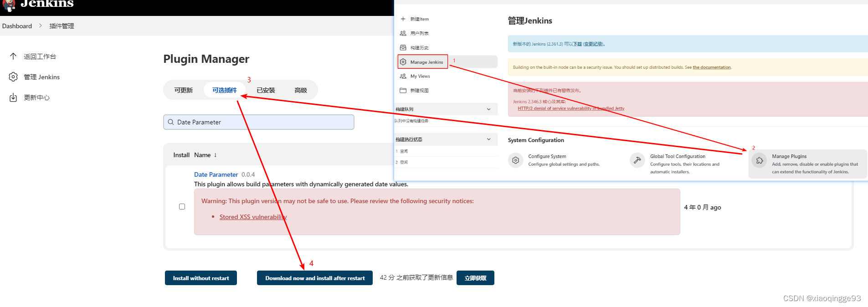Click the Manage Plugins title text
The width and height of the screenshot is (868, 307).
click(x=789, y=156)
